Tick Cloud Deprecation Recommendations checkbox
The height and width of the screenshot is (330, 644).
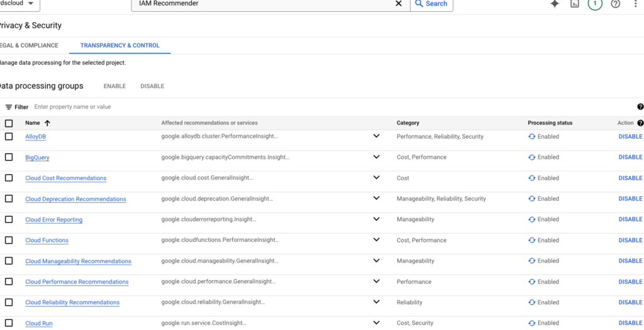[x=9, y=199]
